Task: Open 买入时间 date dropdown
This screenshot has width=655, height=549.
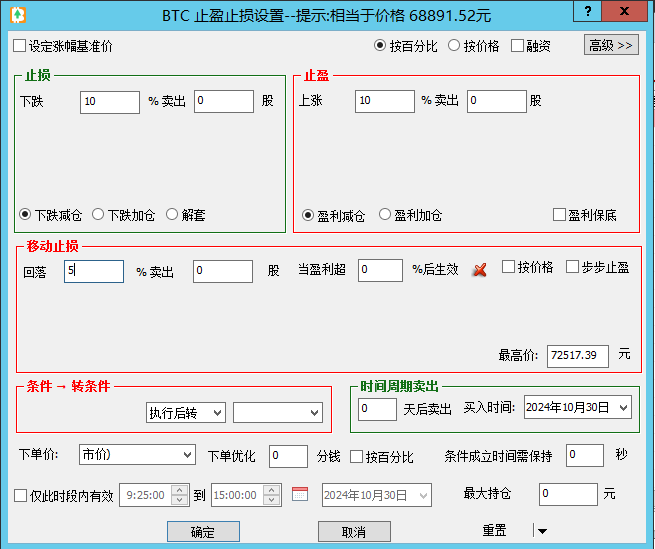Action: 578,407
